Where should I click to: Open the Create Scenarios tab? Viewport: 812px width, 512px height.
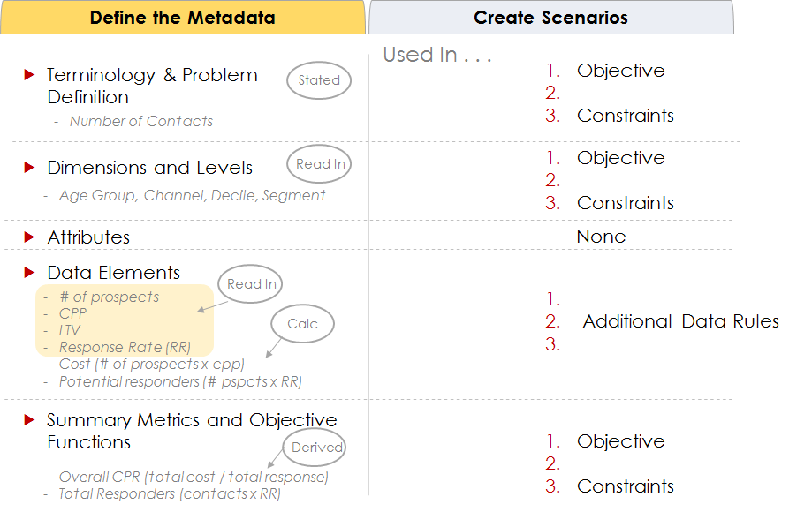pos(551,17)
